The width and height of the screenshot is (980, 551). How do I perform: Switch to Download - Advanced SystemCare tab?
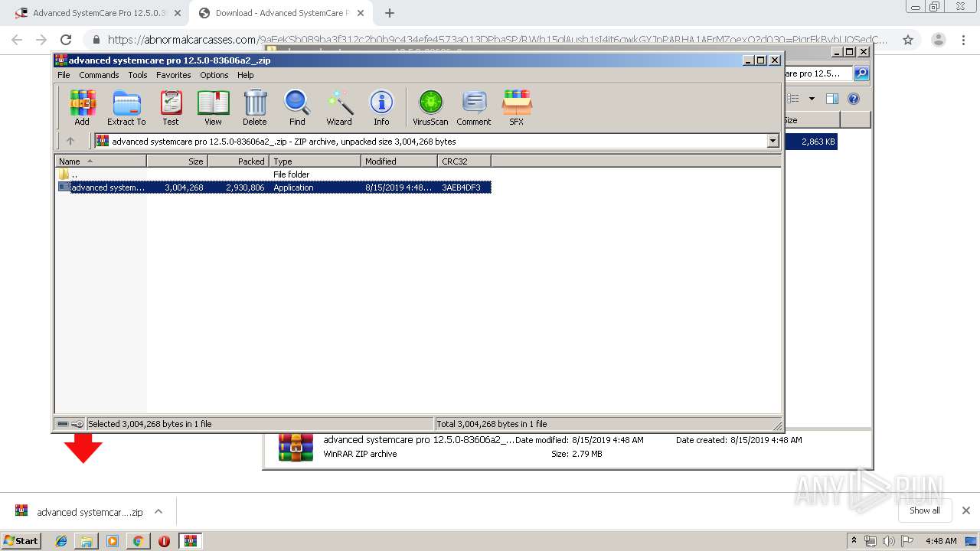click(280, 13)
